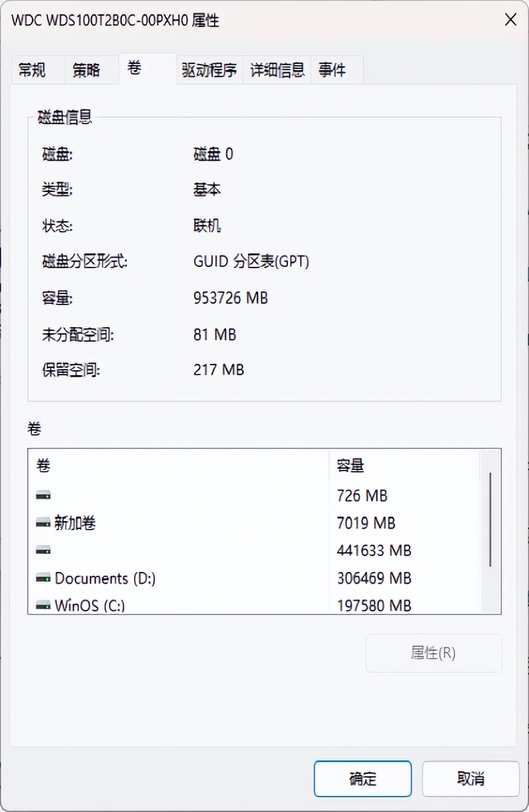Select the GUID 分区表(GPT) value text
This screenshot has height=812, width=529.
(x=252, y=261)
